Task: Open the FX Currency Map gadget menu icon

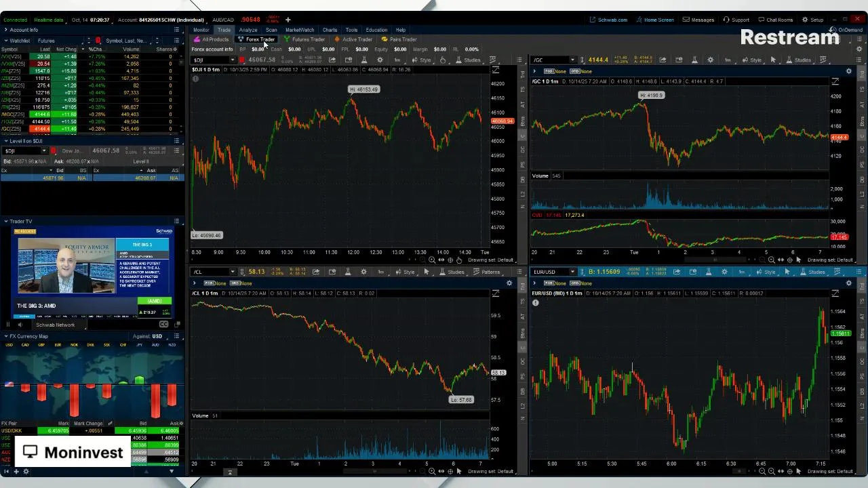Action: [176, 336]
